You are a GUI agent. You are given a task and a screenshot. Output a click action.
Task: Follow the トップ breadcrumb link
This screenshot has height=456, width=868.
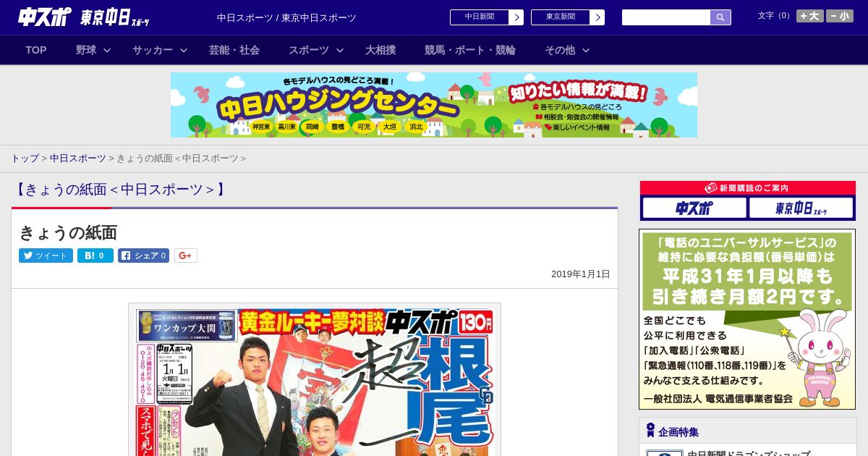(x=25, y=159)
